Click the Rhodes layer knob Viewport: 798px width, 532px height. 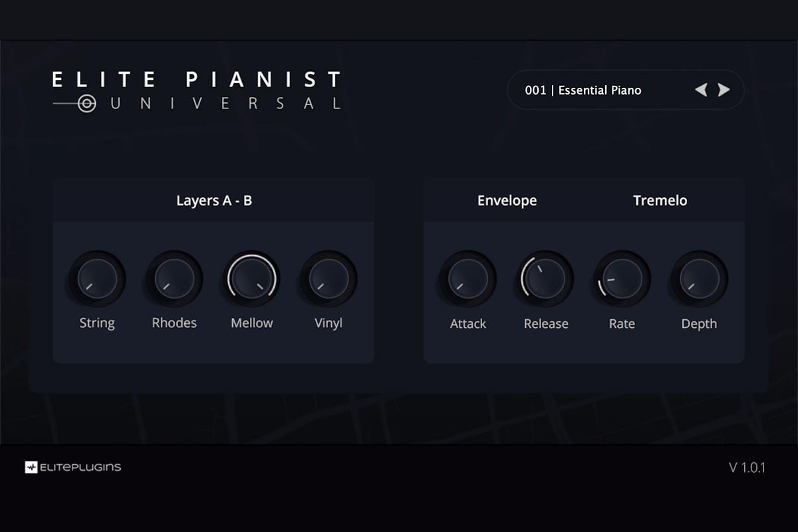coord(174,279)
